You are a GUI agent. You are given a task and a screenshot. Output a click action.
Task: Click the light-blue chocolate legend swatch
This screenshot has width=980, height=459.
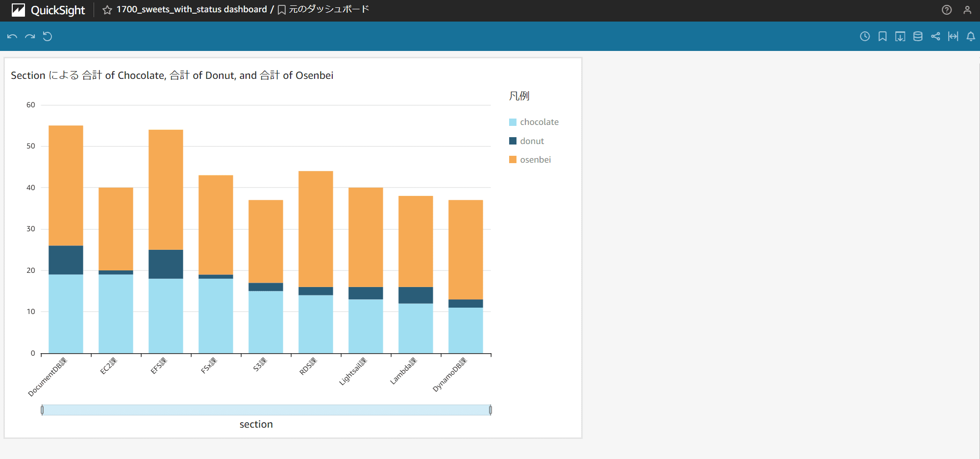[x=513, y=122]
